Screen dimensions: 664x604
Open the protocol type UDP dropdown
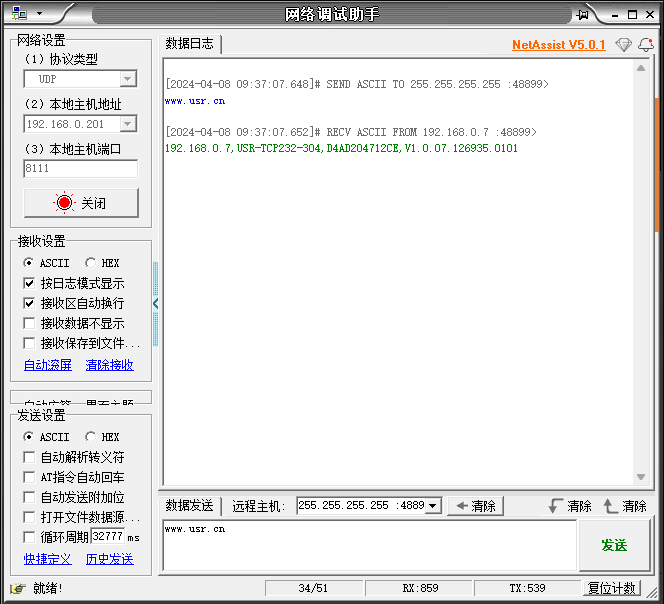point(127,79)
